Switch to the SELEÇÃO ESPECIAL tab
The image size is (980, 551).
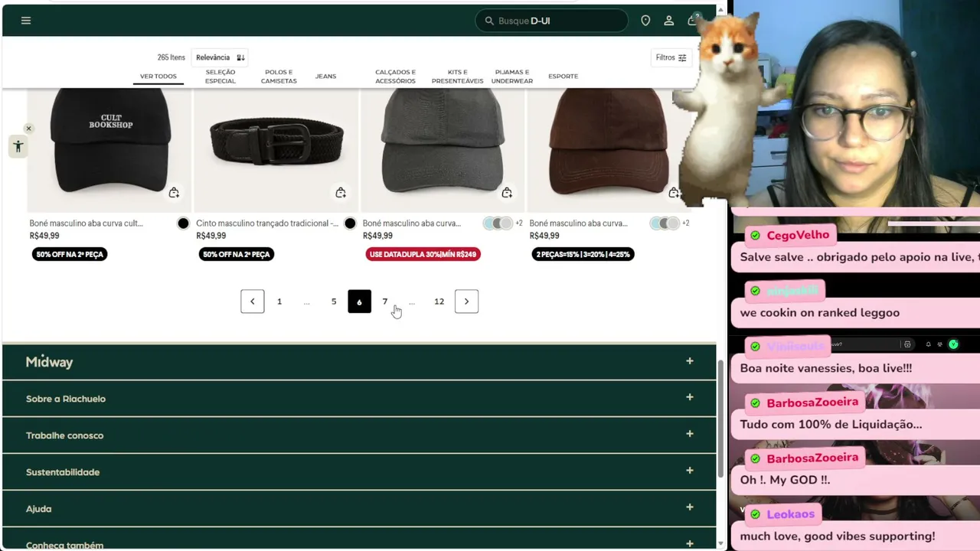(220, 77)
